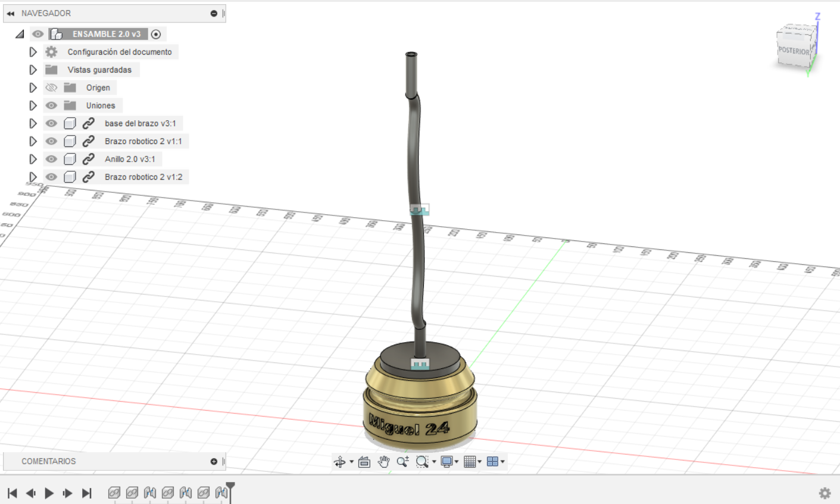The height and width of the screenshot is (504, 840).
Task: Activate the Zoom Window tool
Action: click(421, 461)
